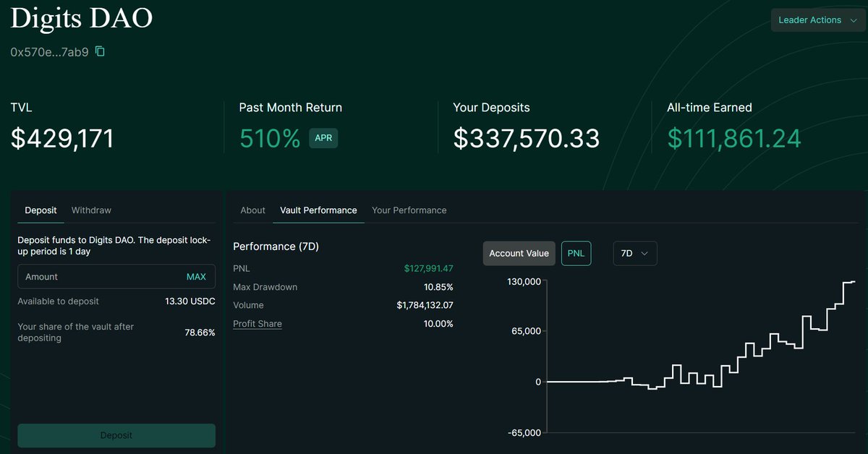
Task: Switch chart to PNL view
Action: 576,253
